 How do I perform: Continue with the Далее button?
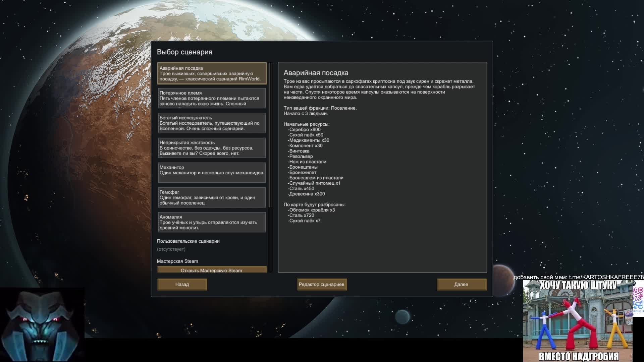tap(461, 284)
